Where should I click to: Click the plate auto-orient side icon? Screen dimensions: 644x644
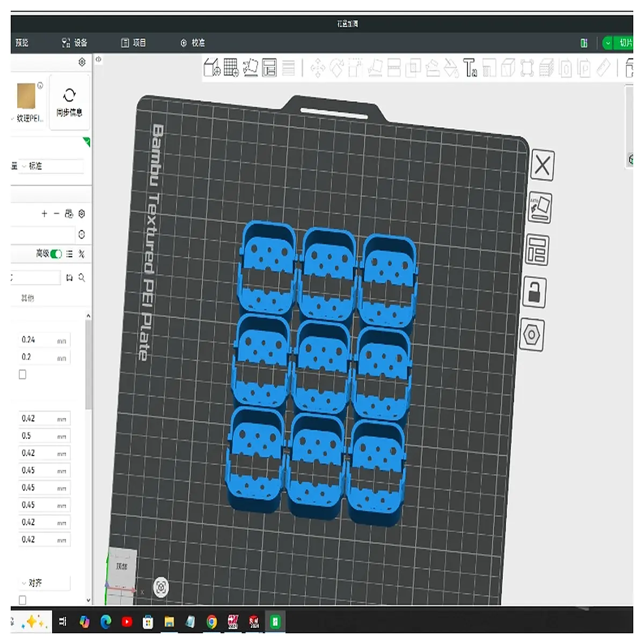(x=540, y=207)
